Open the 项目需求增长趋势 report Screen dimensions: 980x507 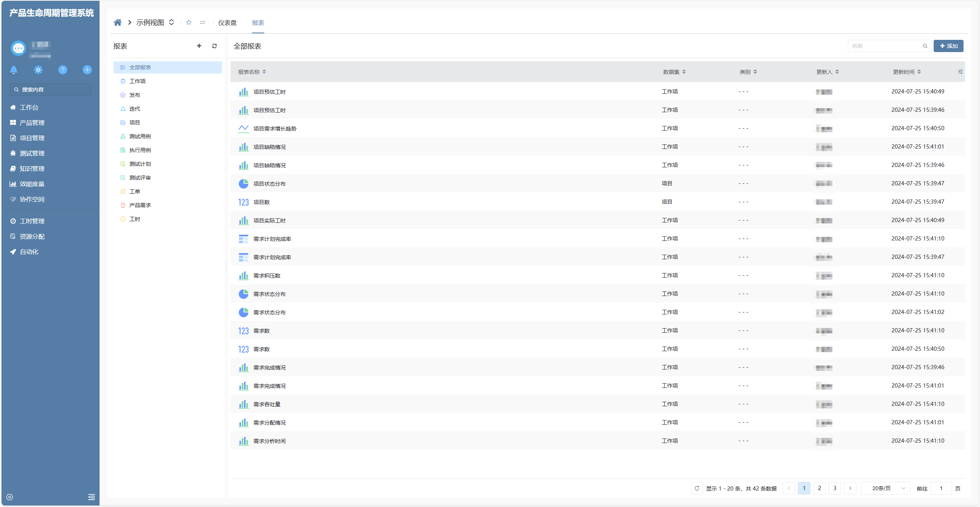[275, 129]
